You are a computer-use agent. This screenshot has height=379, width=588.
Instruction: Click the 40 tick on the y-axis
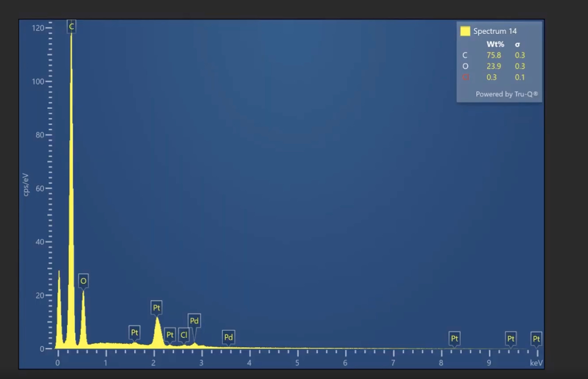[x=39, y=242]
